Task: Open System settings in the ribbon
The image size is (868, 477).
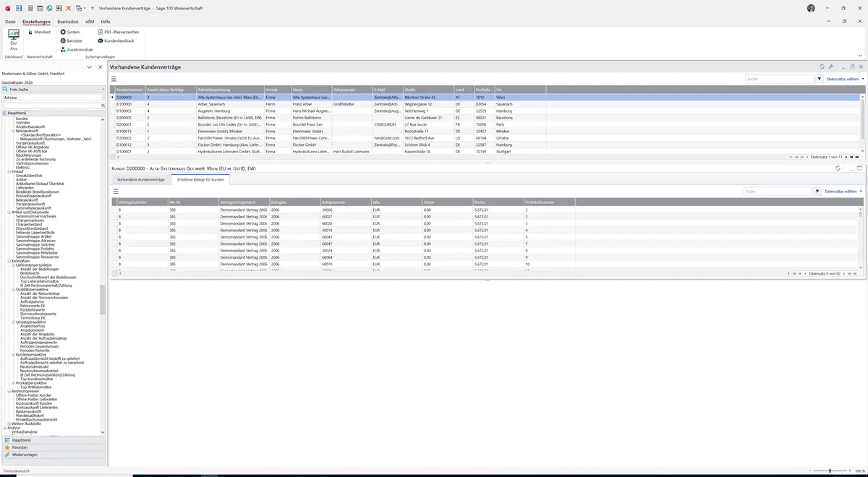Action: [70, 32]
